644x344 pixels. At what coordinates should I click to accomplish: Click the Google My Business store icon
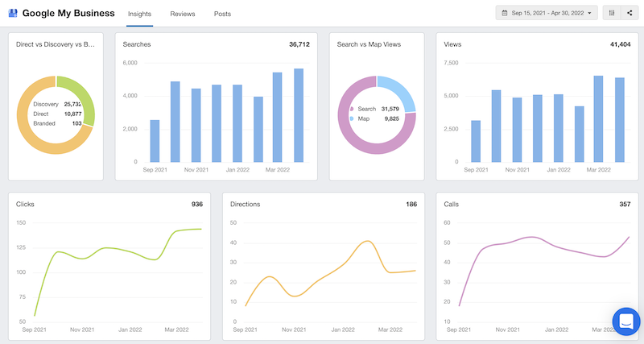tap(13, 13)
